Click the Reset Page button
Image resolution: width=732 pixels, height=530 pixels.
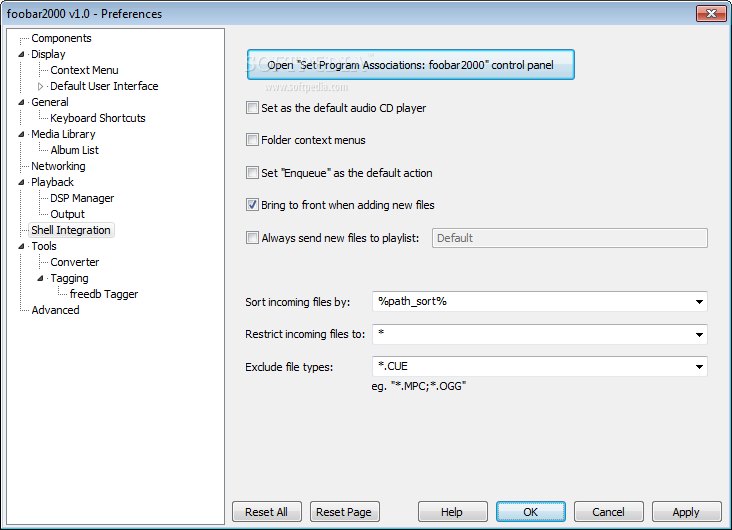pyautogui.click(x=344, y=512)
